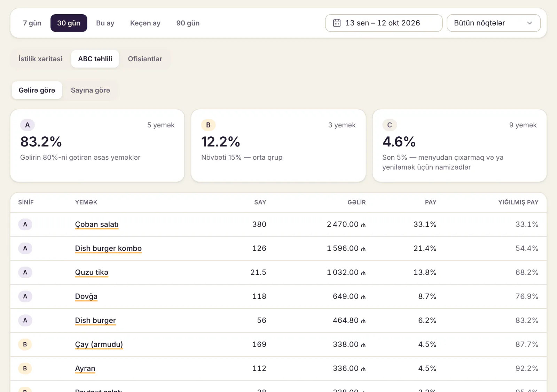
Task: Select the 7 gün period
Action: click(32, 23)
